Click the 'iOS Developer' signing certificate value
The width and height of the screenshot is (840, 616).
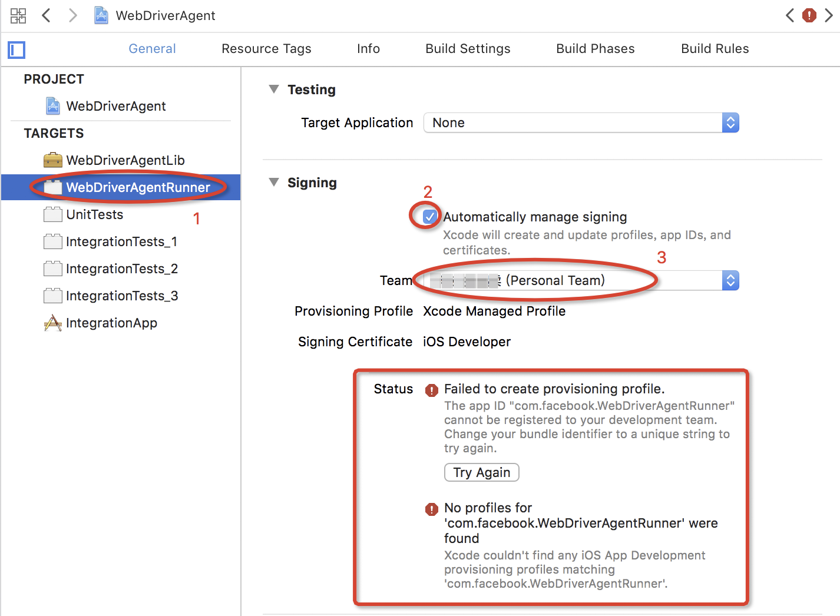pos(467,342)
